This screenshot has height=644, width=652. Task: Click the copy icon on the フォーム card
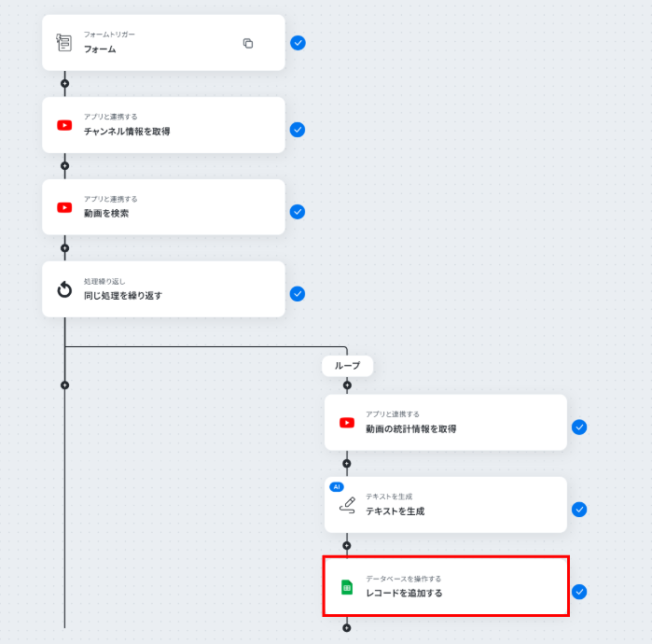pos(248,43)
